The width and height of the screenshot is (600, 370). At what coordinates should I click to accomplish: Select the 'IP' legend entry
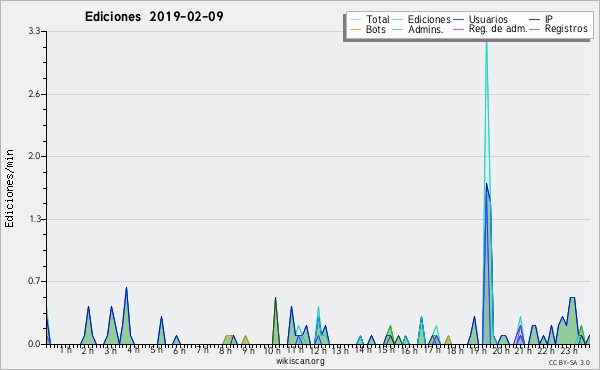click(x=549, y=19)
